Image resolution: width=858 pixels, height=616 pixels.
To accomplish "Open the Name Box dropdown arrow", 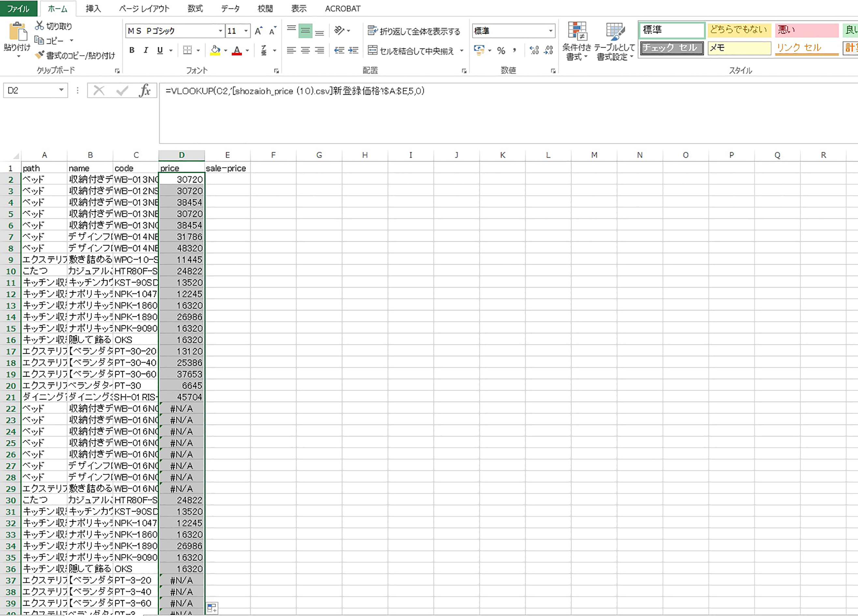I will coord(61,90).
